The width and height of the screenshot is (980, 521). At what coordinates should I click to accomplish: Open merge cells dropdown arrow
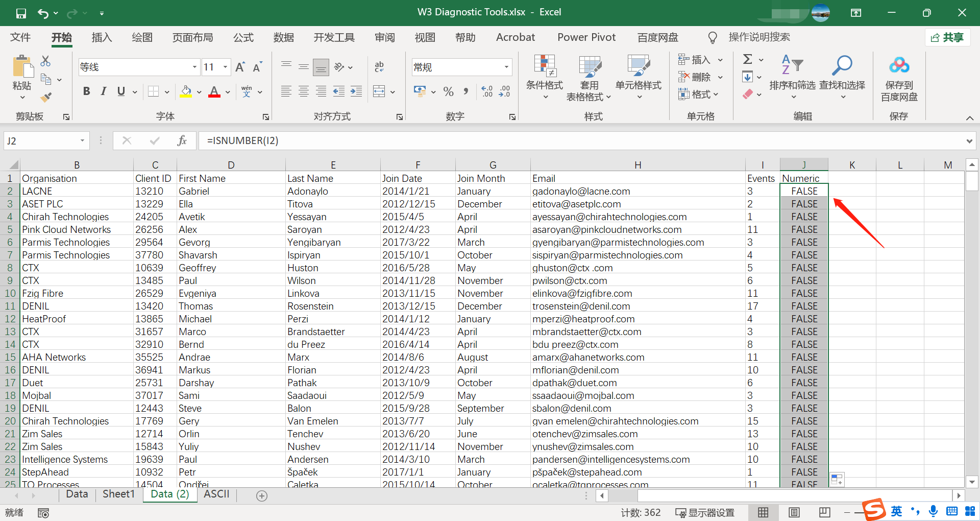[x=393, y=92]
